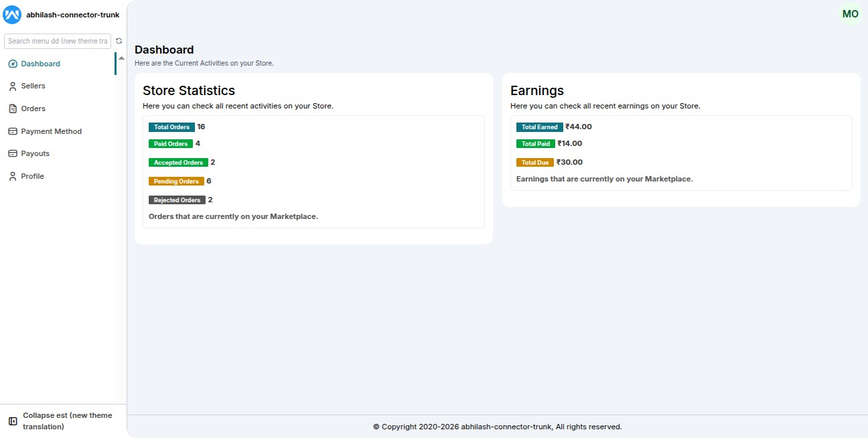Click 'Earnings that are currently on your Marketplace.'
The image size is (868, 438).
coord(605,179)
